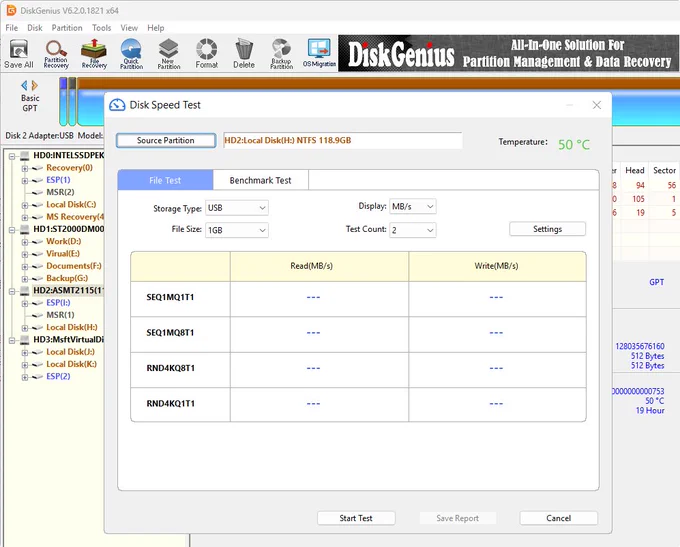
Task: Open the File Size dropdown
Action: pyautogui.click(x=236, y=230)
